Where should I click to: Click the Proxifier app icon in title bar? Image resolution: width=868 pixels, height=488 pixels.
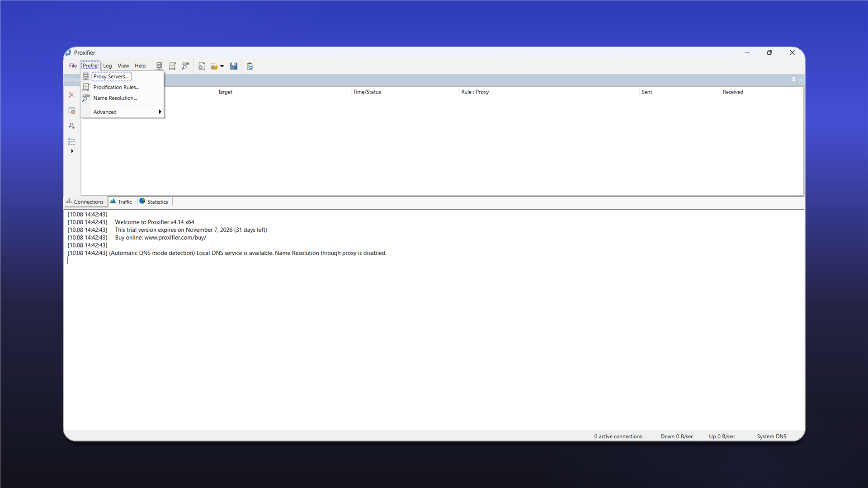pyautogui.click(x=68, y=52)
